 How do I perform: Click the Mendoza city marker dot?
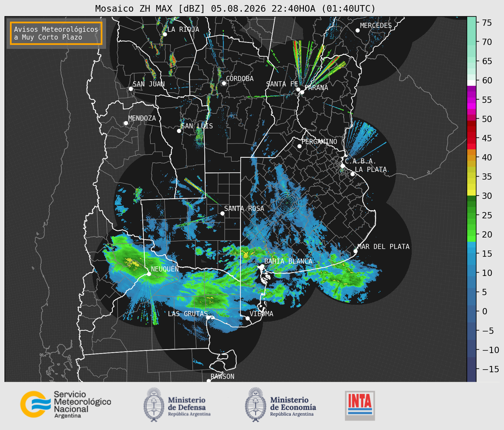pyautogui.click(x=126, y=123)
